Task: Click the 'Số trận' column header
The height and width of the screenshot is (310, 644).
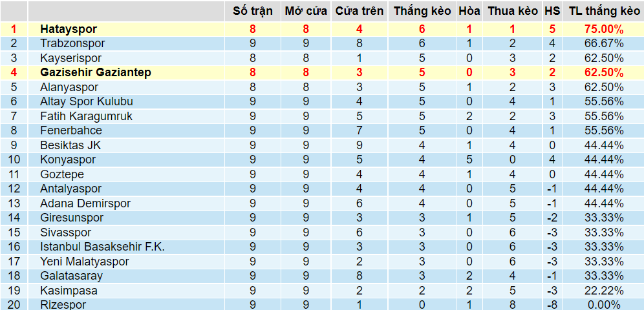Action: tap(253, 11)
